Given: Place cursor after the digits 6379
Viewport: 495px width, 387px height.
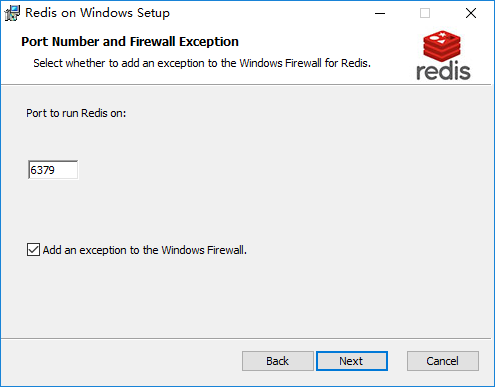Looking at the screenshot, I should (x=56, y=170).
